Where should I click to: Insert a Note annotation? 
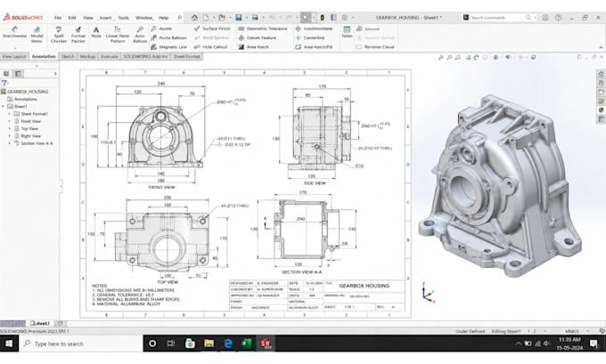tap(96, 32)
